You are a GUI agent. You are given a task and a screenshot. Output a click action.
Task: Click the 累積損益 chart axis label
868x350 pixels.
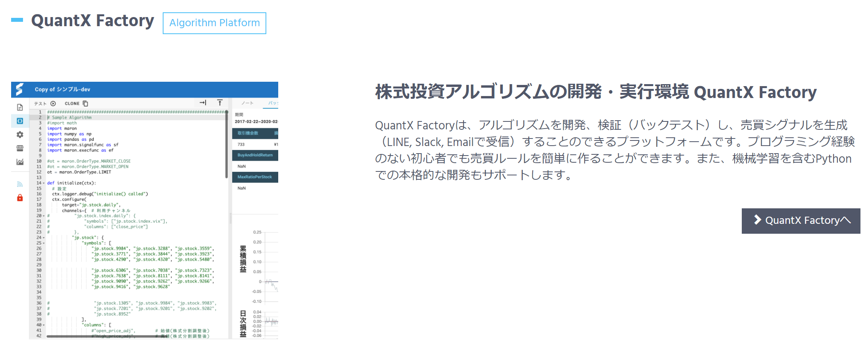pos(243,259)
